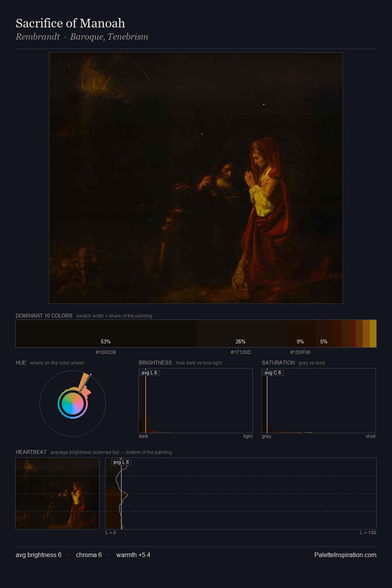Click the HEARTBEAT section heading
This screenshot has height=588, width=392.
(31, 452)
